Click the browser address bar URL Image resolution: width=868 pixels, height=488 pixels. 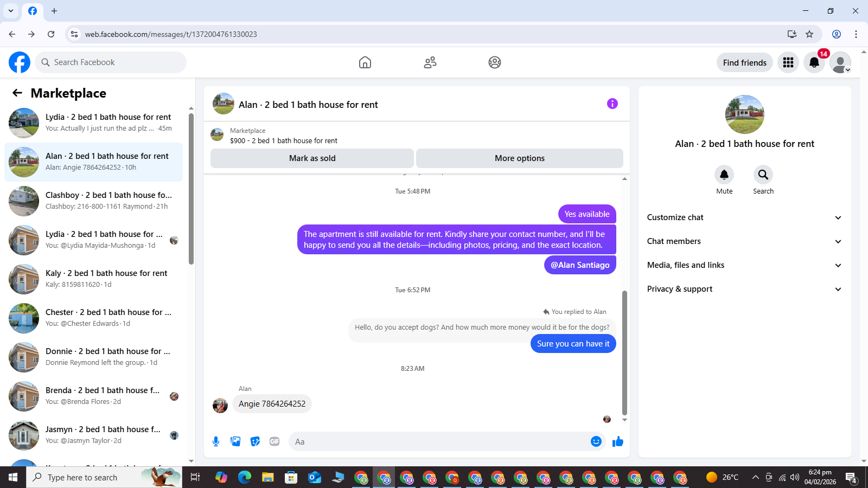[171, 34]
